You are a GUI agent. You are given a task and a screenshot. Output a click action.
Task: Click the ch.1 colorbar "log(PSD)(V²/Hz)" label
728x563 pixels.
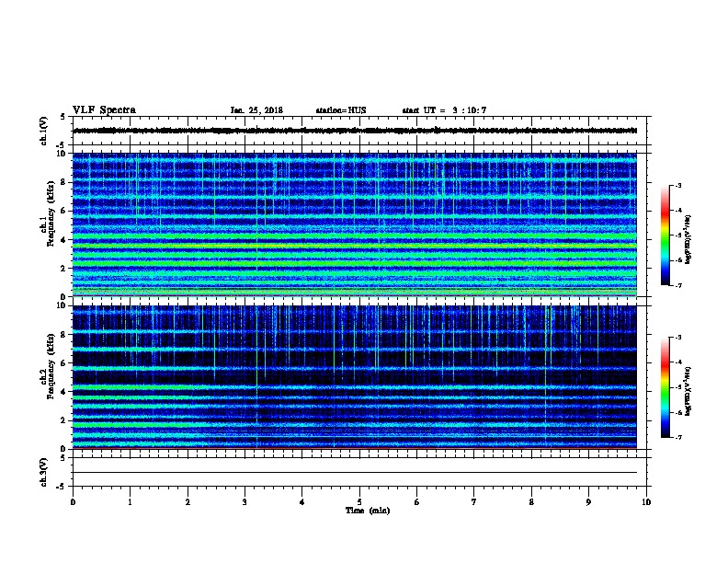coord(688,240)
